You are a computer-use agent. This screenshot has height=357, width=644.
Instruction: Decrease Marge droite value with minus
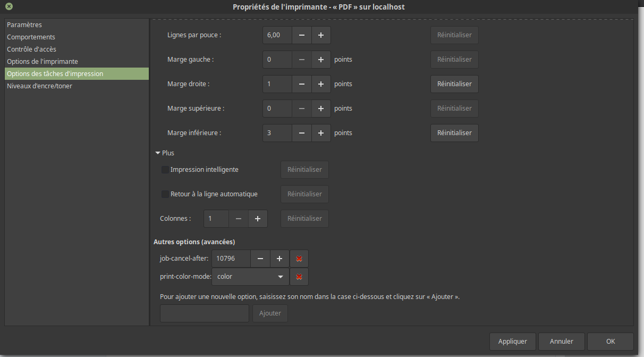pyautogui.click(x=302, y=84)
